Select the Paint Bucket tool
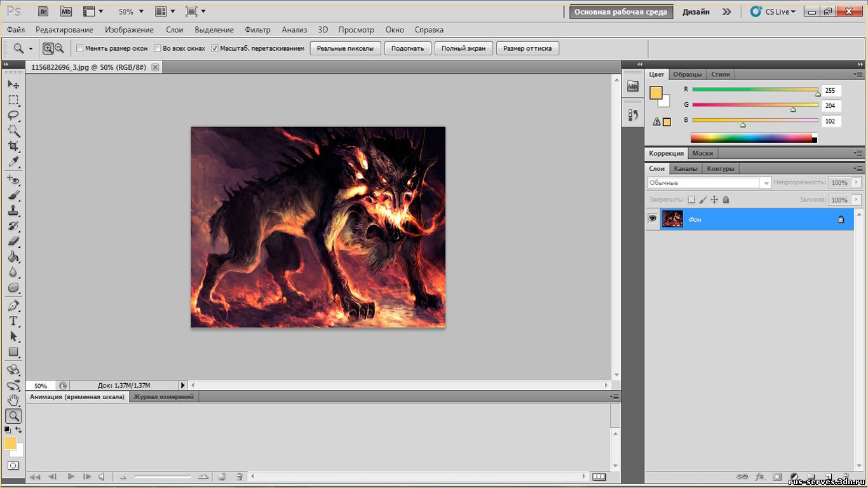Screen dimensions: 868x488 pyautogui.click(x=13, y=257)
